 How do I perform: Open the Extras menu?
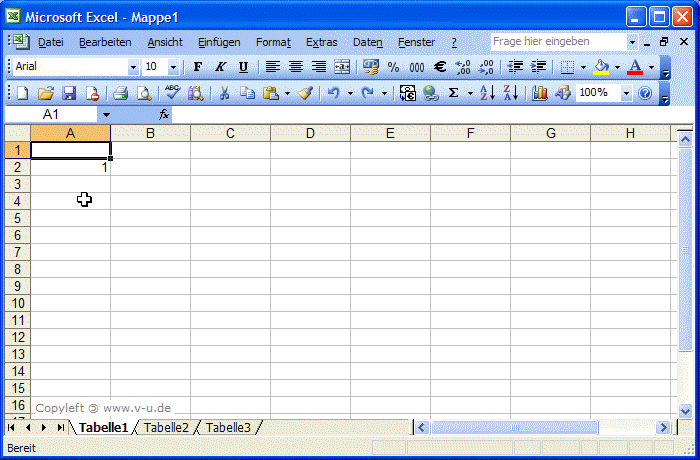(x=321, y=42)
